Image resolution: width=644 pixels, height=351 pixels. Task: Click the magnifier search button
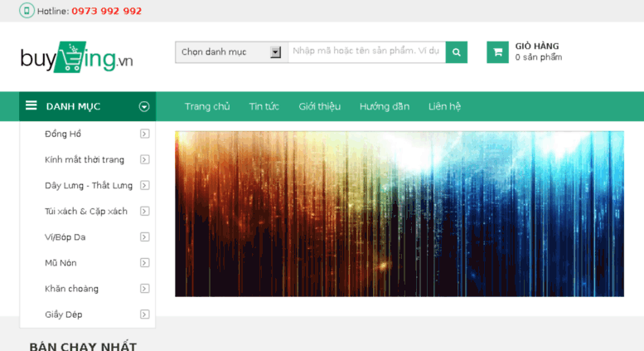(x=457, y=52)
